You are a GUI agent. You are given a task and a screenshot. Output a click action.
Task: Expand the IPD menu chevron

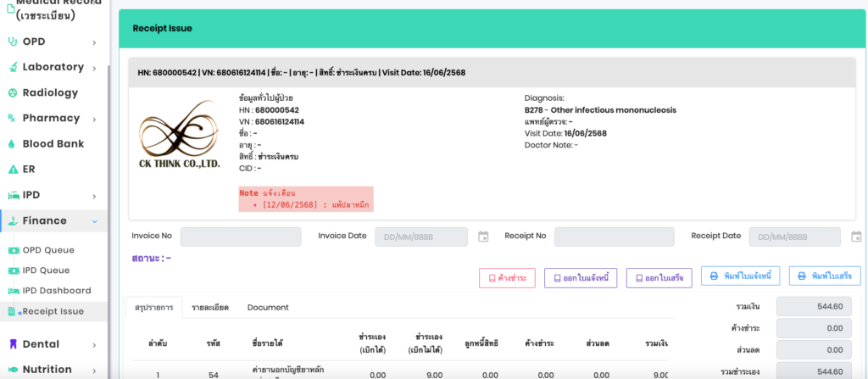(x=95, y=195)
